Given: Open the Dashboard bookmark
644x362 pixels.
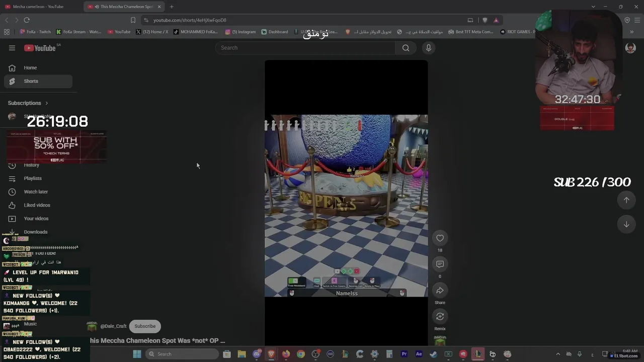Looking at the screenshot, I should (x=275, y=32).
